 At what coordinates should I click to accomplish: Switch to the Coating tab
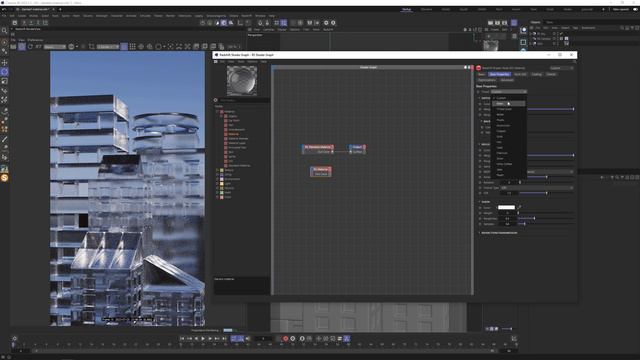(x=536, y=74)
